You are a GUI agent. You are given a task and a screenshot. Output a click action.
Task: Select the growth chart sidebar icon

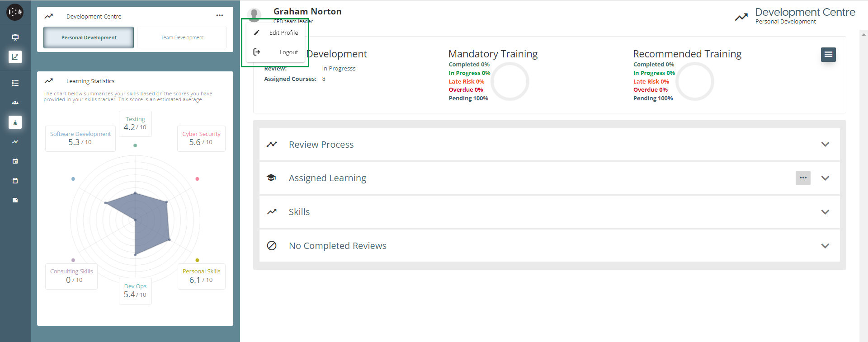pyautogui.click(x=15, y=57)
